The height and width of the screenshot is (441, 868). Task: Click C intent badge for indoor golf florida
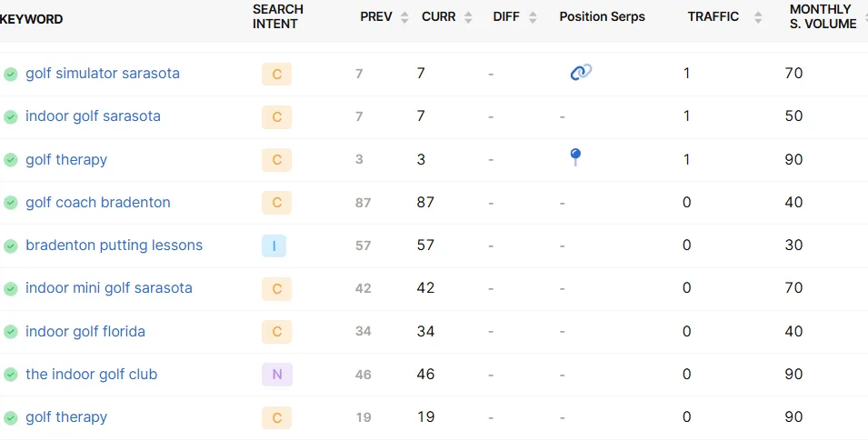click(277, 332)
